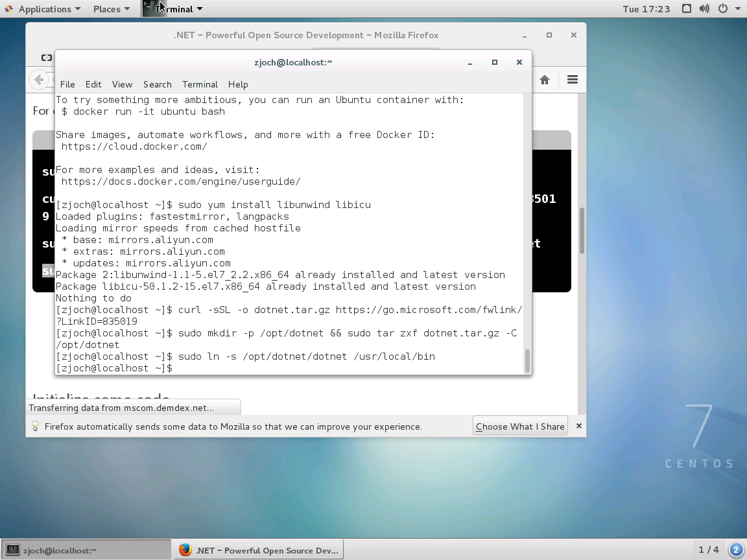Click the Places dropdown arrow
This screenshot has height=560, width=747.
(126, 9)
